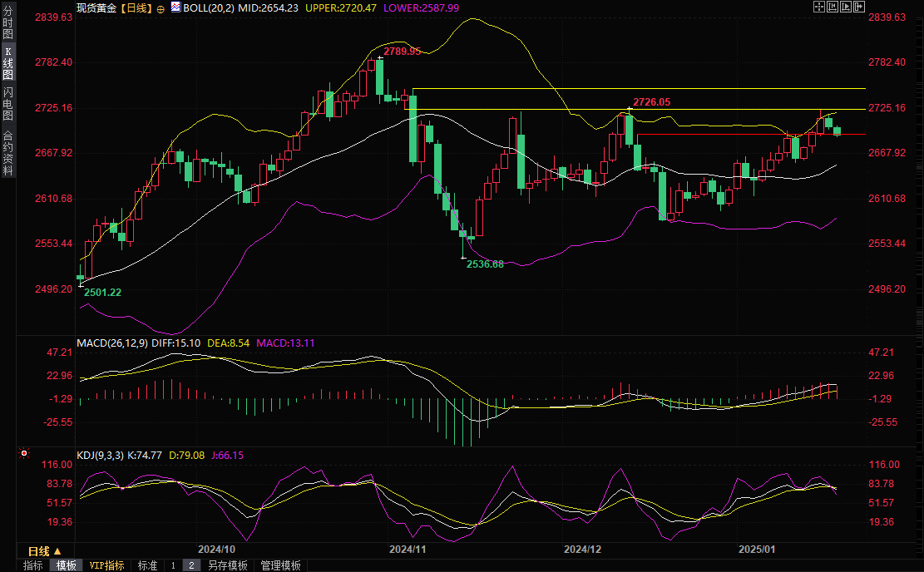The height and width of the screenshot is (572, 924).
Task: Click the red sun icon near KDJ
Action: click(23, 454)
